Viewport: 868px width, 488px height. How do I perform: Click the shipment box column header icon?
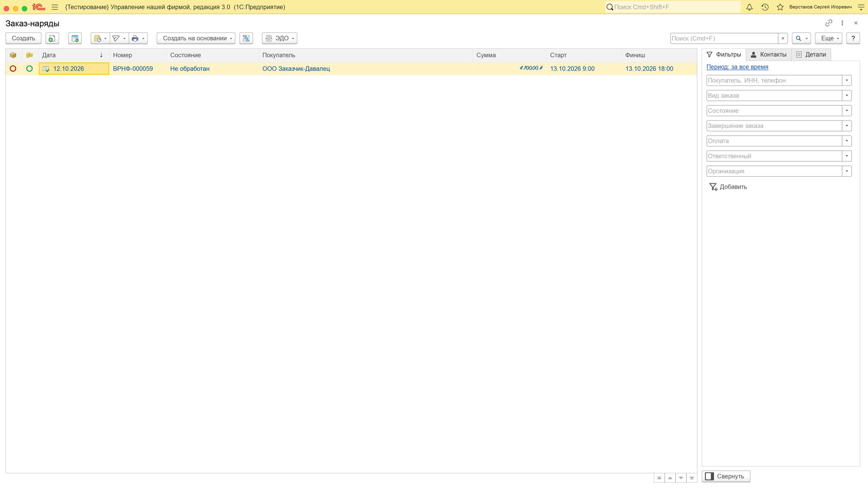pos(13,55)
